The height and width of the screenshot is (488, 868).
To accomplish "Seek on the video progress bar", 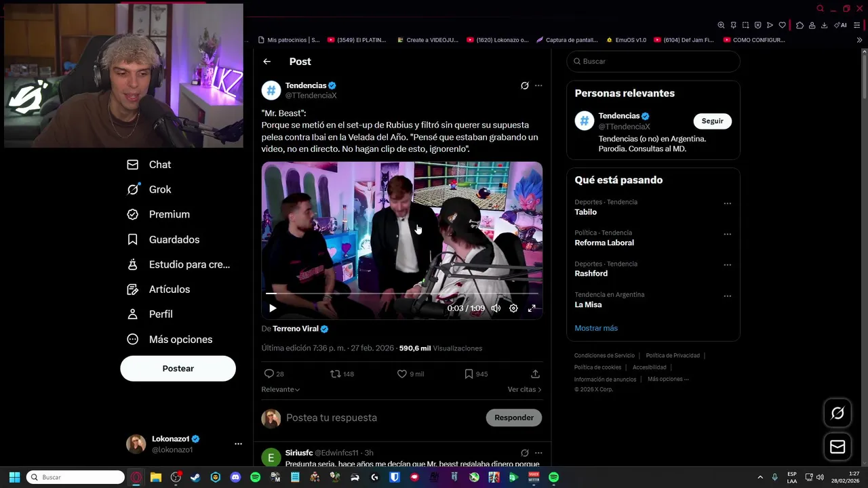I will (402, 293).
